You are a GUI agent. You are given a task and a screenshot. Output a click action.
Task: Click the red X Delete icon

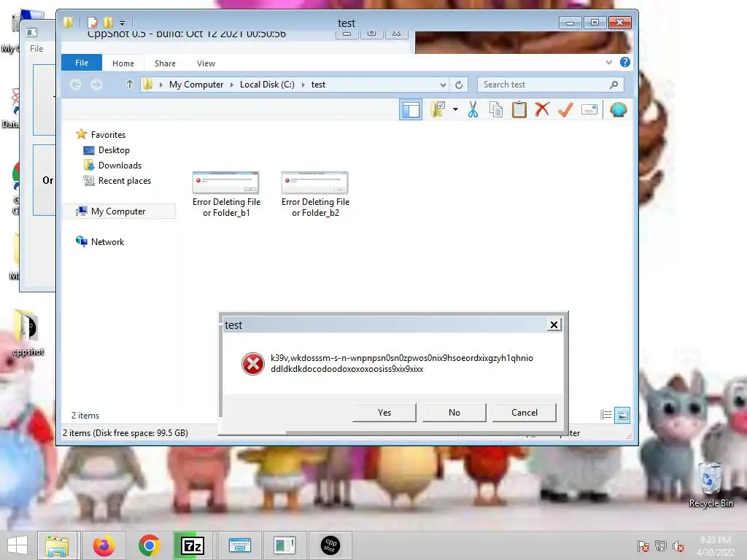click(542, 109)
